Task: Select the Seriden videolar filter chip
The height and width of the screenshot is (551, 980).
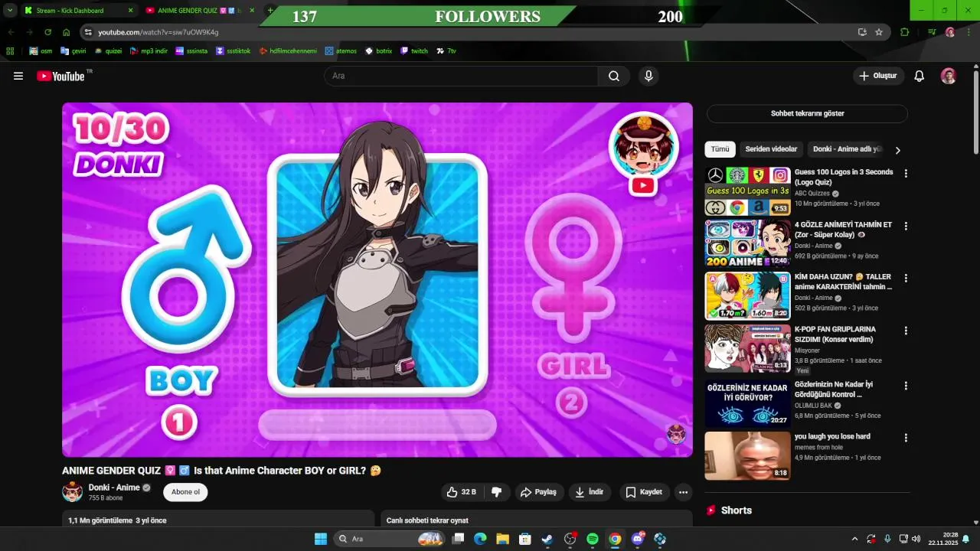Action: [x=771, y=149]
